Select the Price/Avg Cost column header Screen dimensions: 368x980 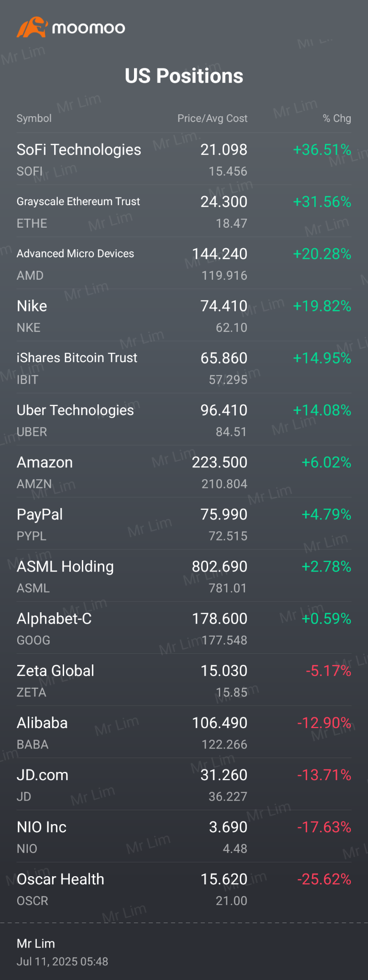pyautogui.click(x=212, y=118)
